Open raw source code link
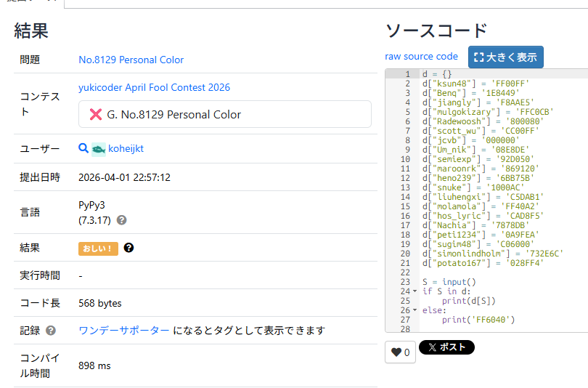 pyautogui.click(x=421, y=56)
